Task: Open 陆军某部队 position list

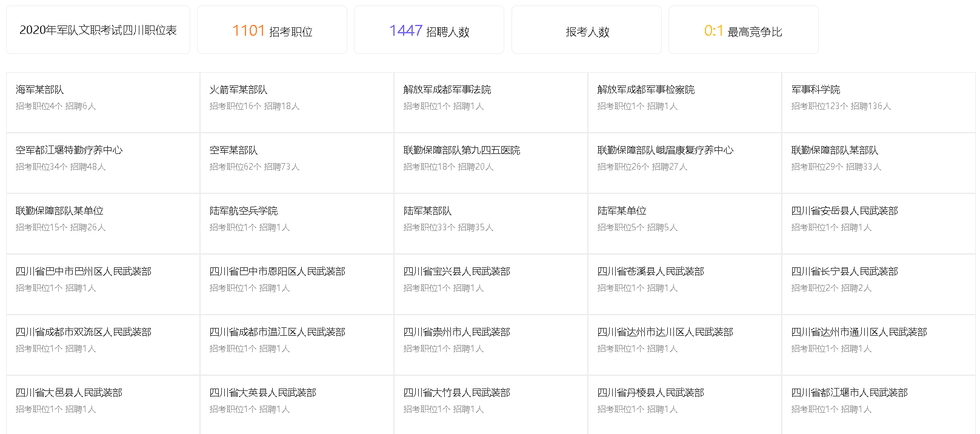Action: 490,223
